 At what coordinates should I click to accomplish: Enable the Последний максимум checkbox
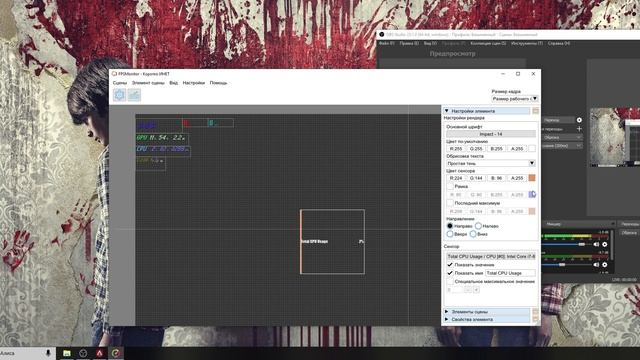coord(450,203)
